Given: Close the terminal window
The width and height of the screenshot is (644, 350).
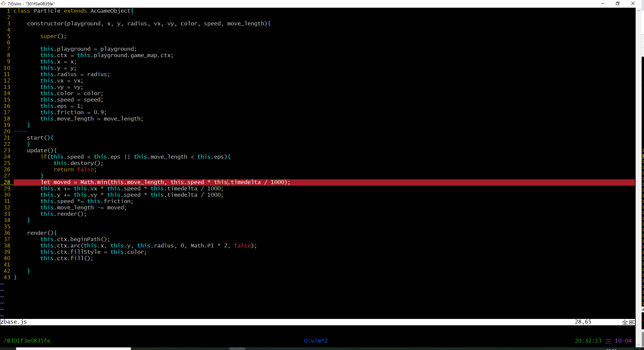Looking at the screenshot, I should click(633, 4).
